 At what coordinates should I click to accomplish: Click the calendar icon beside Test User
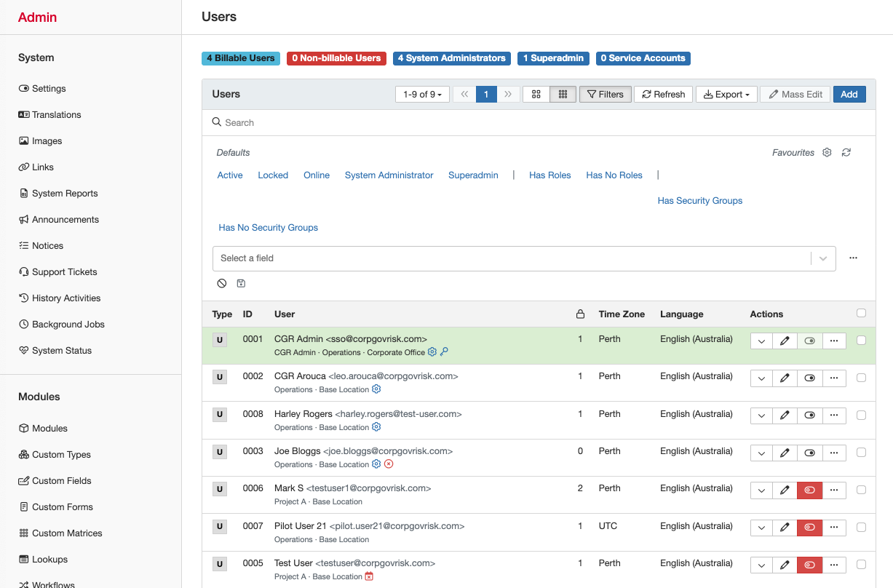pyautogui.click(x=369, y=576)
